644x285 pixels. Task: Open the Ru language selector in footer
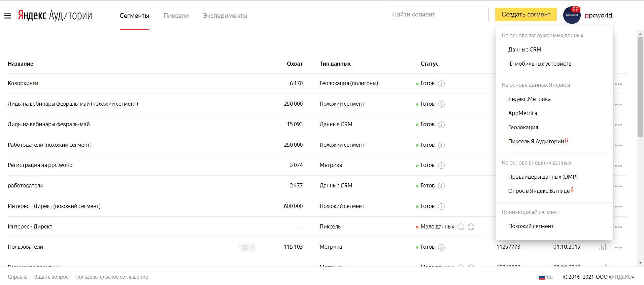tap(546, 277)
